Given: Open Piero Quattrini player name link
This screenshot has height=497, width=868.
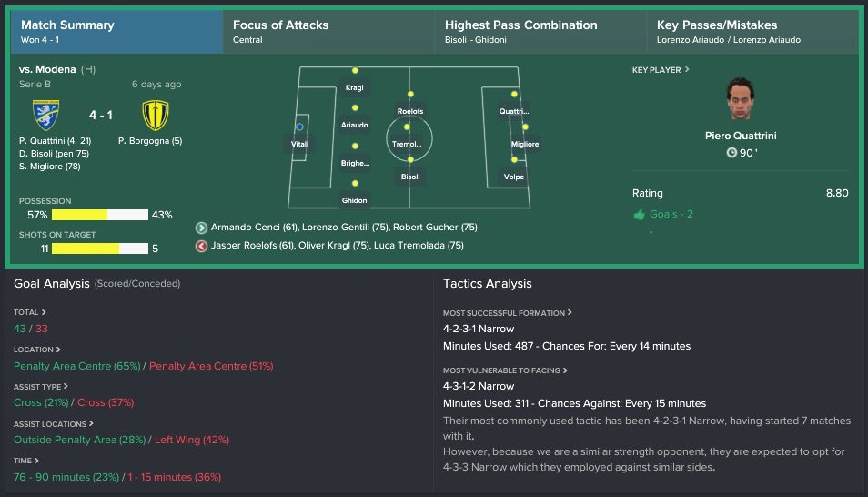Looking at the screenshot, I should (x=740, y=136).
